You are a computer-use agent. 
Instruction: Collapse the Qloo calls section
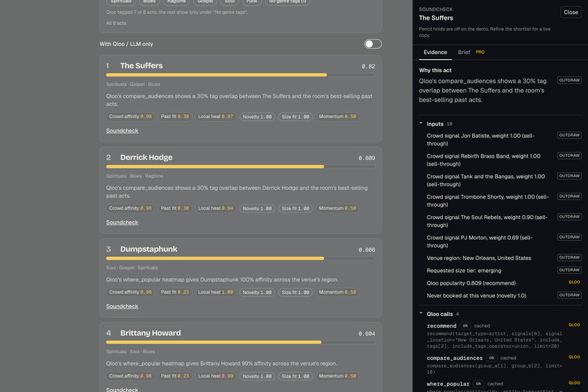421,314
